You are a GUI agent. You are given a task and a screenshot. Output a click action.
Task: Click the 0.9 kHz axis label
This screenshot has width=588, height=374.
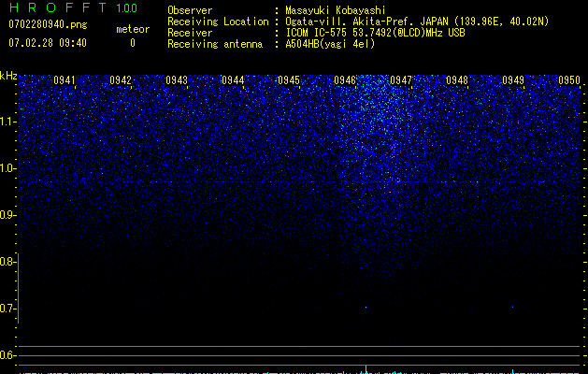[x=7, y=215]
